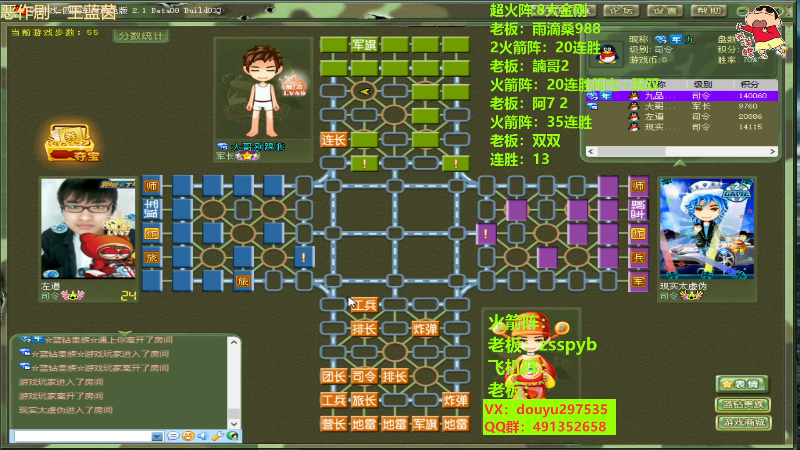800x450 pixels.
Task: Click the 140060 score value
Action: click(x=752, y=96)
